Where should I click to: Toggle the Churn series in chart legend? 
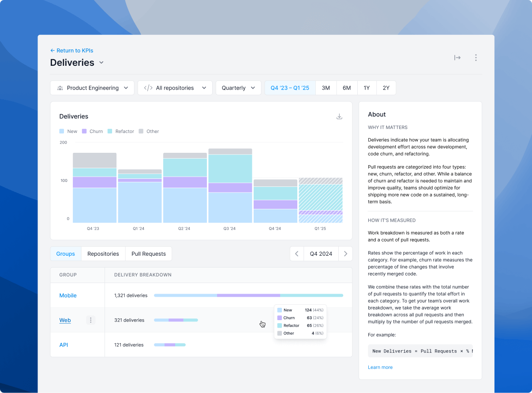coord(92,131)
